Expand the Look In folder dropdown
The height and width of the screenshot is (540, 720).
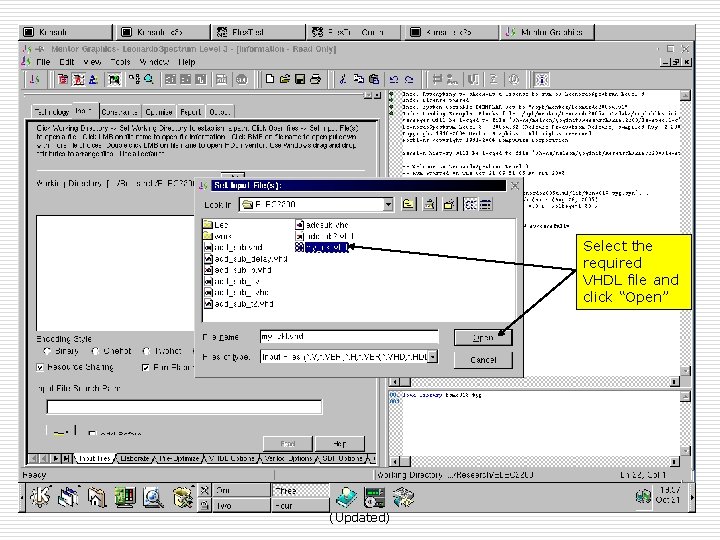tap(388, 204)
